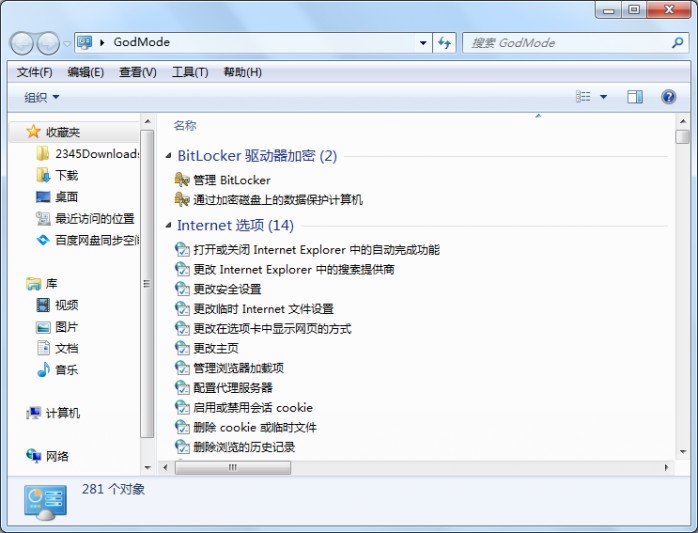Click the 音乐 note icon
698x533 pixels.
click(43, 370)
